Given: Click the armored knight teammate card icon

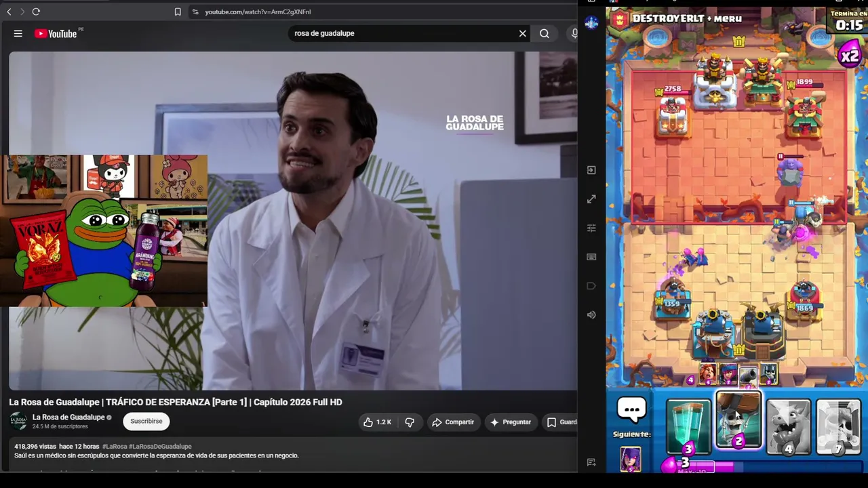Looking at the screenshot, I should coord(768,374).
